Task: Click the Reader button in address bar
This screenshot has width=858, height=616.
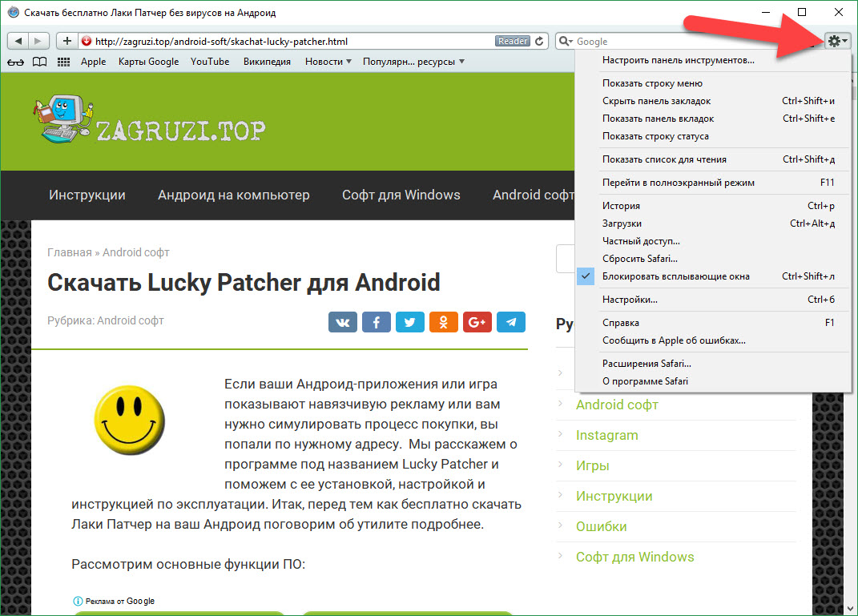Action: [x=513, y=41]
